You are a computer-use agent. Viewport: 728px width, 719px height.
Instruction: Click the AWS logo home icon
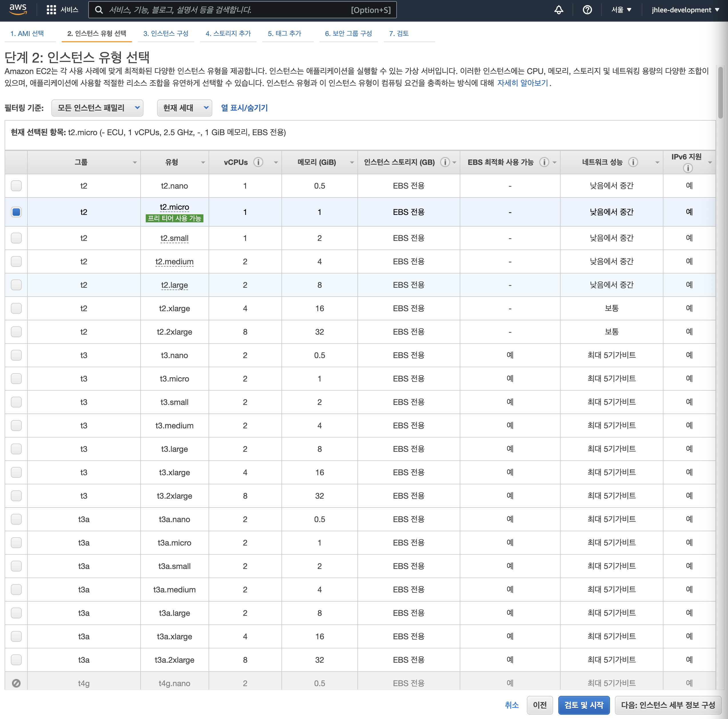(x=18, y=9)
